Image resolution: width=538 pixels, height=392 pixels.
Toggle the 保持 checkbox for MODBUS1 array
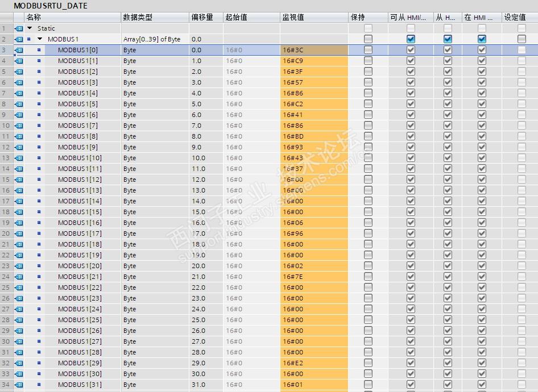(368, 39)
